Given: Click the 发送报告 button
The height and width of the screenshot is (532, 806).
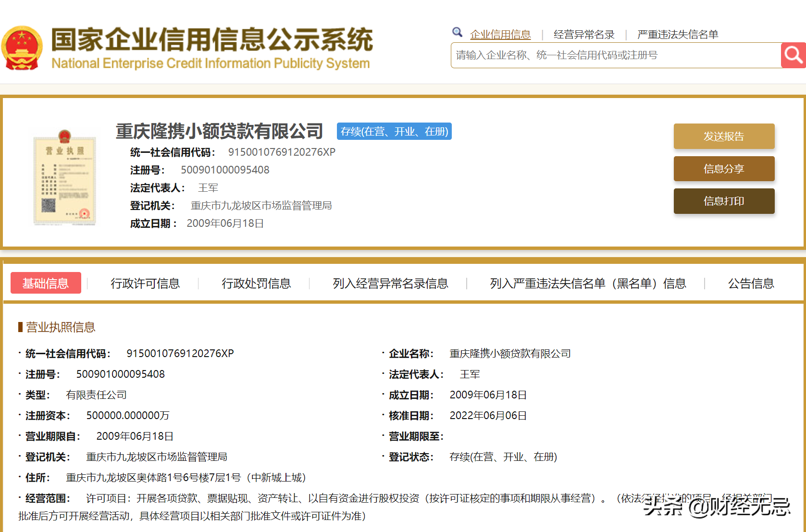Looking at the screenshot, I should coord(724,136).
